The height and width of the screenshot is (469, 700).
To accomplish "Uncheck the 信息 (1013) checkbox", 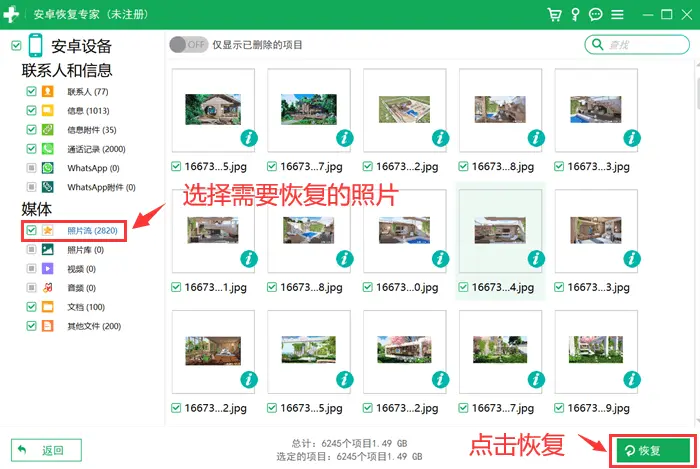I will click(x=31, y=110).
